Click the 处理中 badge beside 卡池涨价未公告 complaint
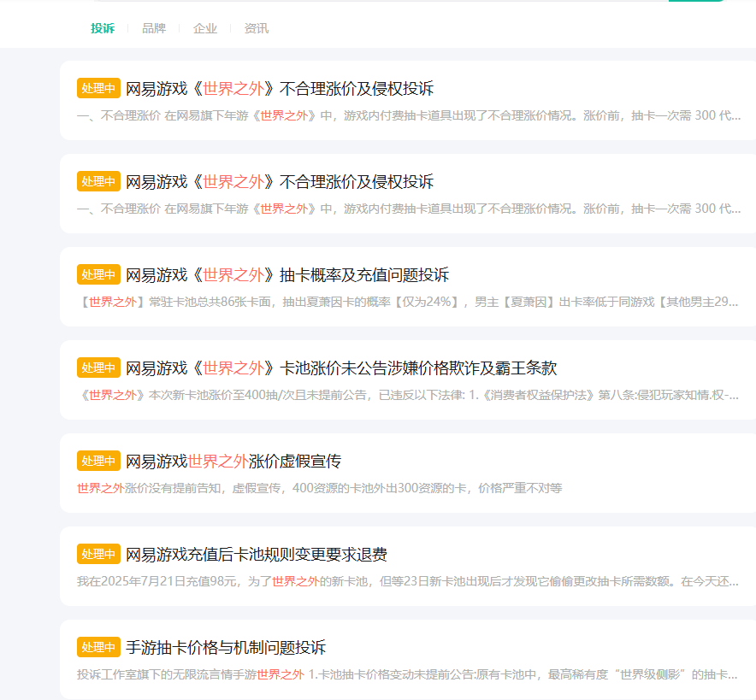 click(x=98, y=368)
